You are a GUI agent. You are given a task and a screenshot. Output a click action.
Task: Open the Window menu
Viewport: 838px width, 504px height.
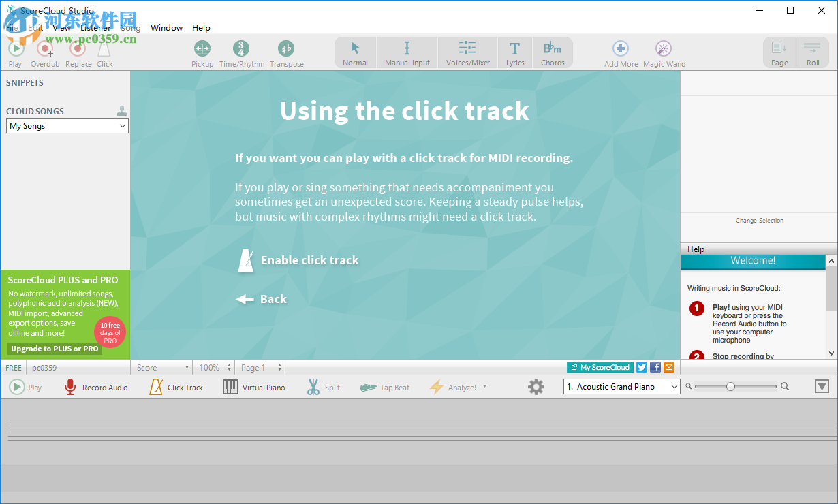click(166, 28)
